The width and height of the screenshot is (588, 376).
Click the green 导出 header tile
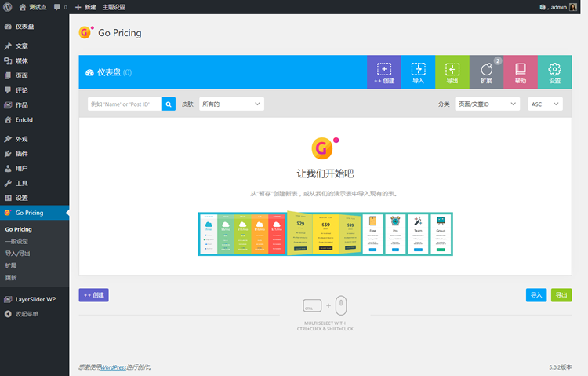tap(452, 72)
